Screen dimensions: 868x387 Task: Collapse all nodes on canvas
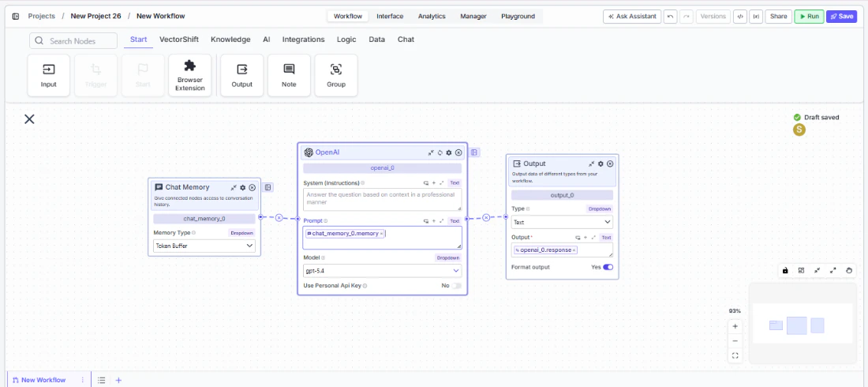[x=817, y=271]
